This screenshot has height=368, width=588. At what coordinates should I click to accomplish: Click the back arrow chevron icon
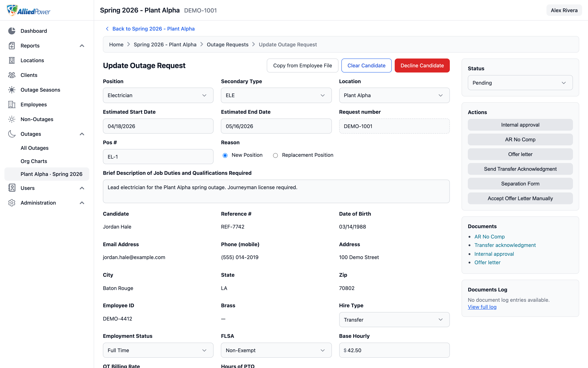coord(107,29)
